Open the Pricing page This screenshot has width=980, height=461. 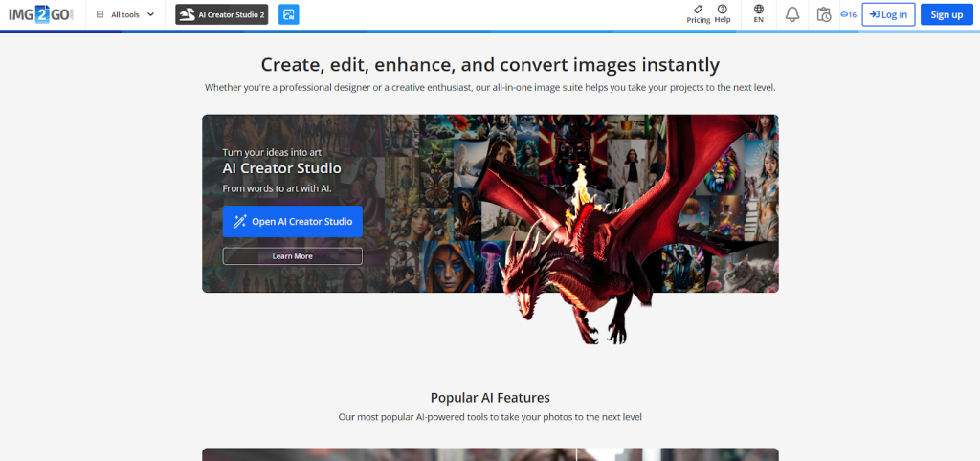point(698,13)
